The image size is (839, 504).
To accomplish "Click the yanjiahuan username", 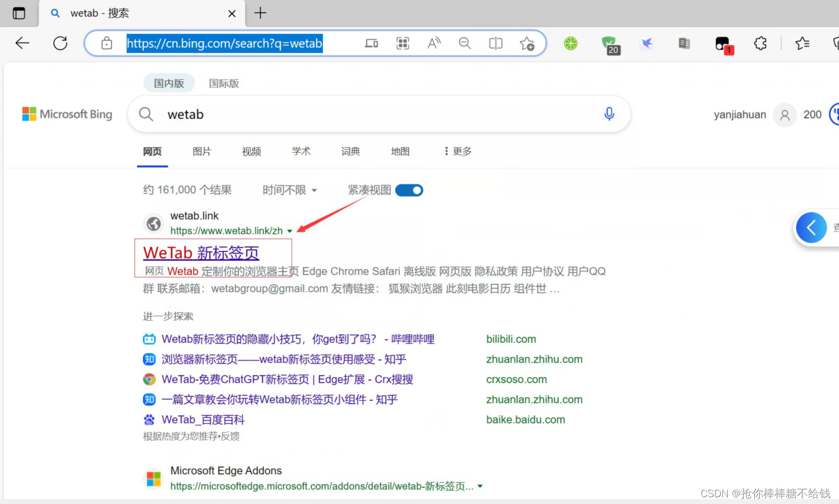I will coord(740,115).
